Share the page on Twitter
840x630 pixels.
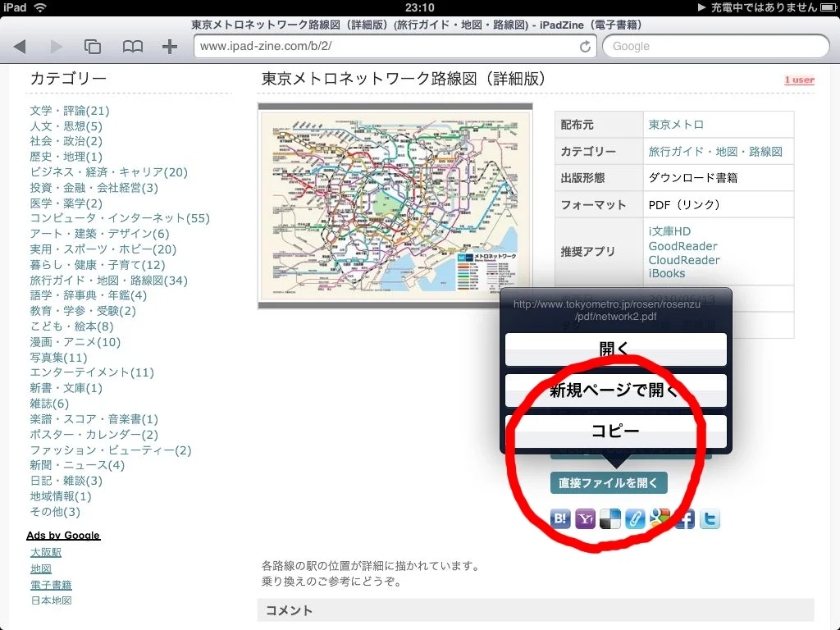tap(710, 518)
